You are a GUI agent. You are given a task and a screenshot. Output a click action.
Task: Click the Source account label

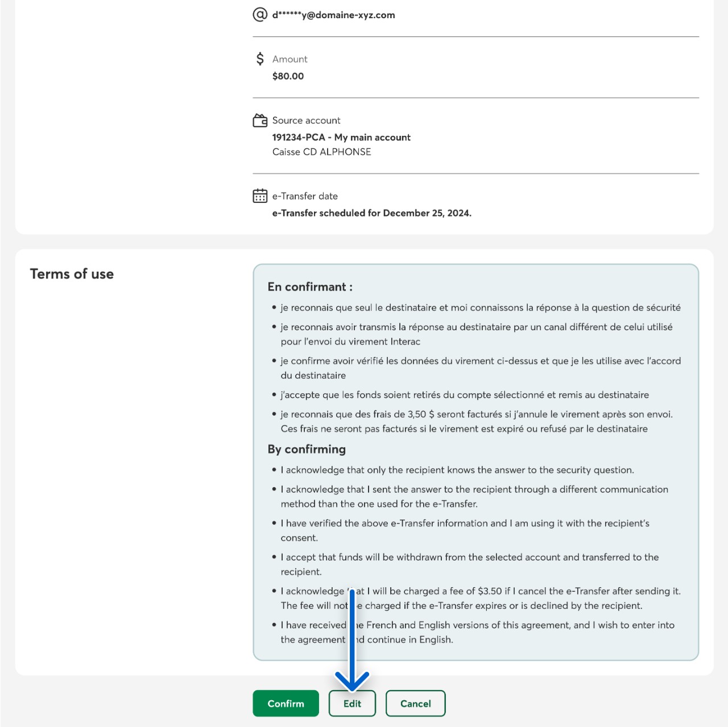click(306, 121)
